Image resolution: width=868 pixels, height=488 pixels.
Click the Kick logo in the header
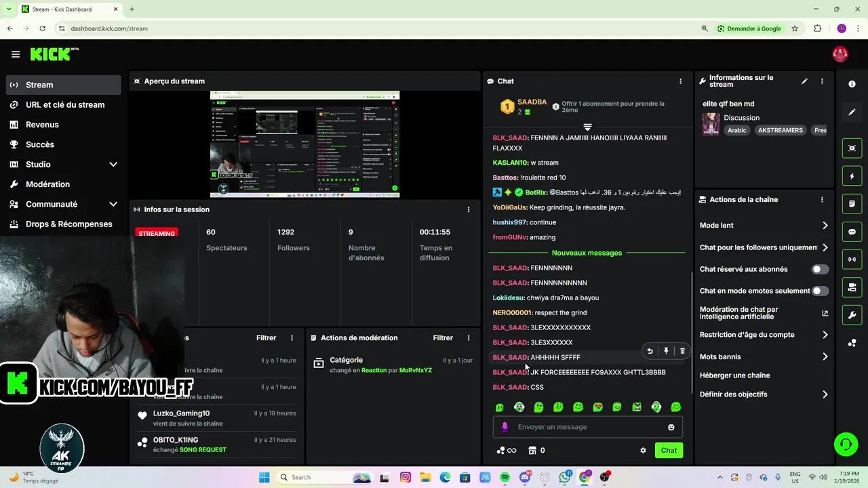click(54, 54)
